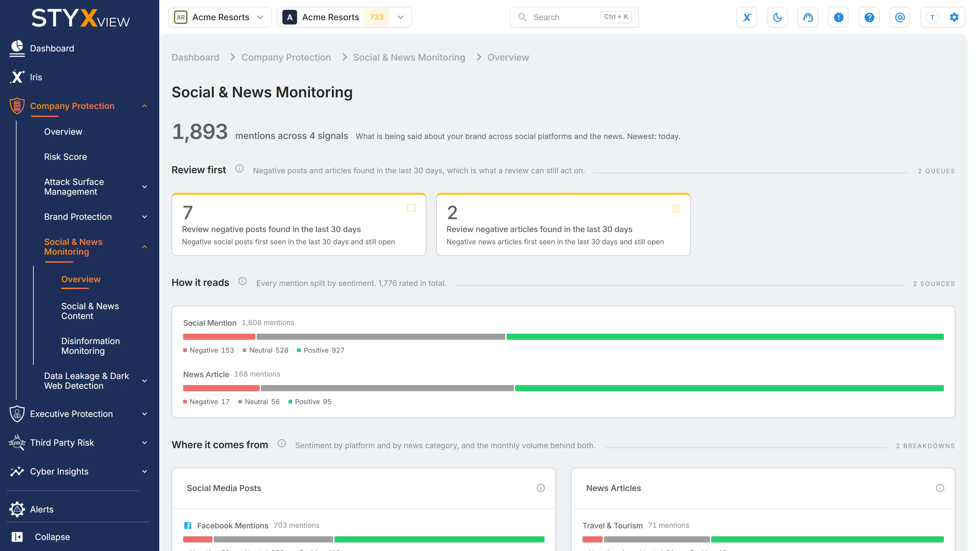
Task: Click Social Mention green positive bar segment
Action: tap(725, 337)
